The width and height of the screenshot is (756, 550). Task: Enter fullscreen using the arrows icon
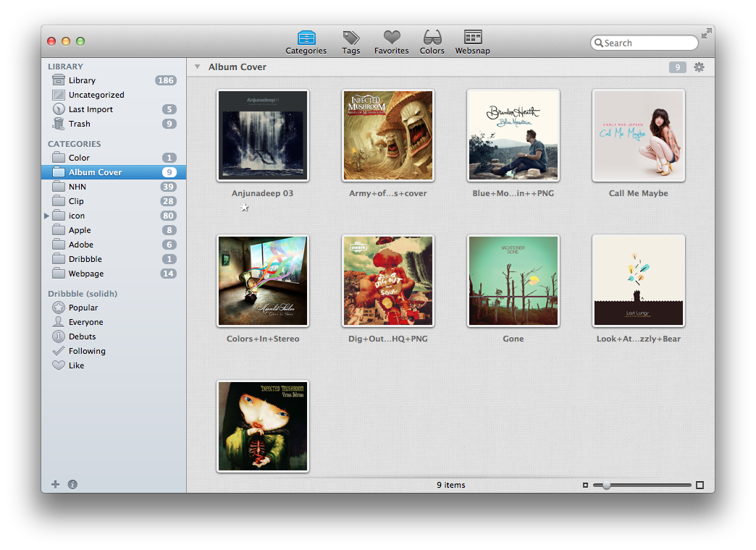point(706,33)
